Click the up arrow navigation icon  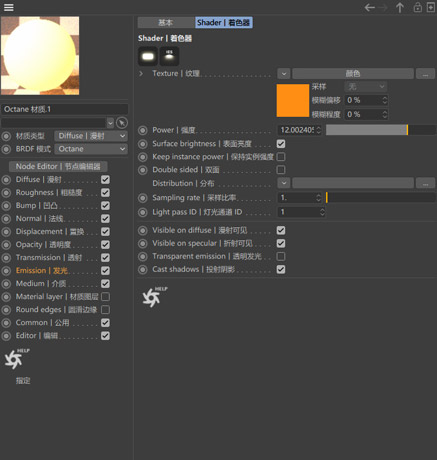(x=400, y=7)
